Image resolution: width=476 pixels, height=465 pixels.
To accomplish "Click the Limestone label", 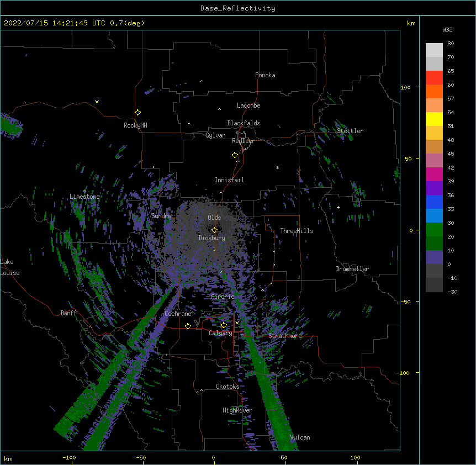I will [x=84, y=197].
